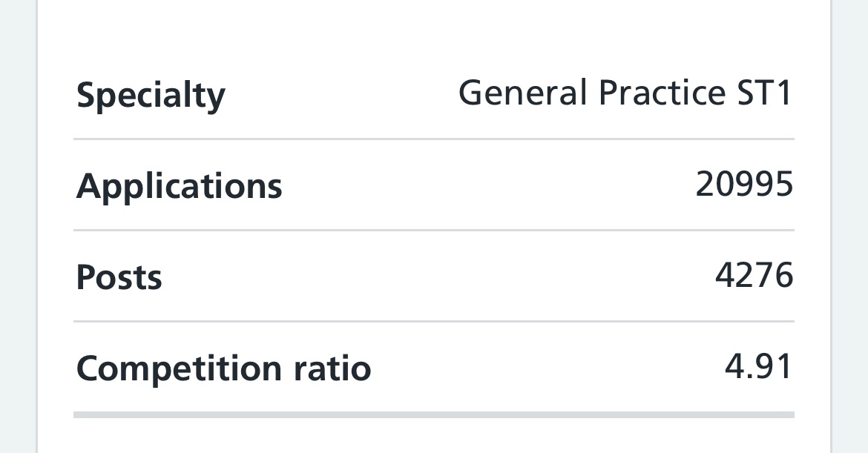The width and height of the screenshot is (868, 453).
Task: Click the Specialty row label
Action: pyautogui.click(x=151, y=95)
